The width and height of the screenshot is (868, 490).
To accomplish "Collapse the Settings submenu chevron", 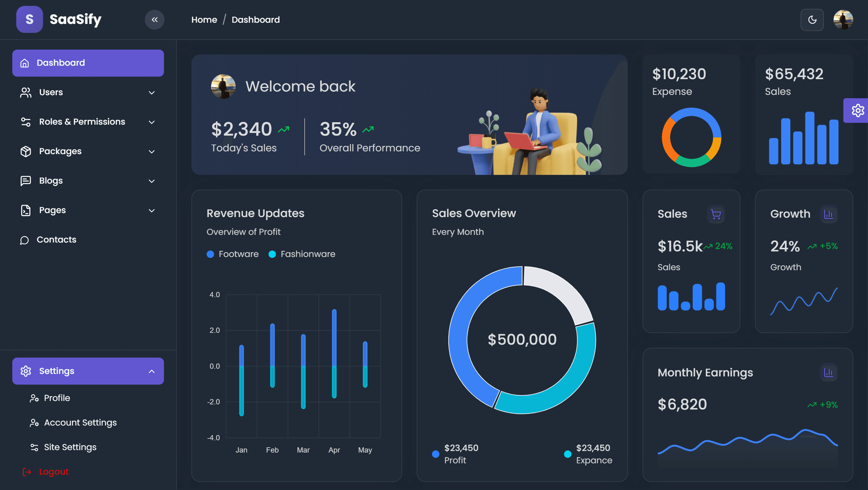I will pos(152,371).
